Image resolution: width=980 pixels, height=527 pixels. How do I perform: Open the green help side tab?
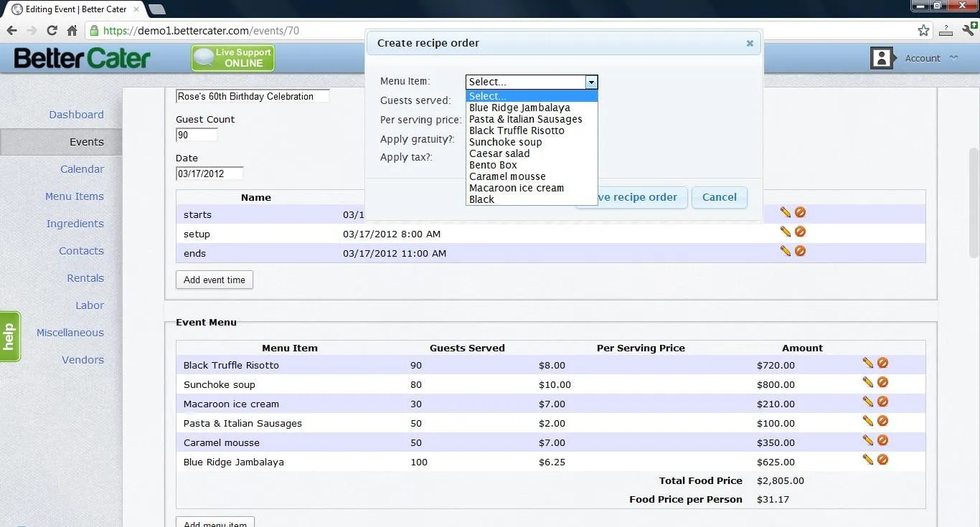point(9,336)
